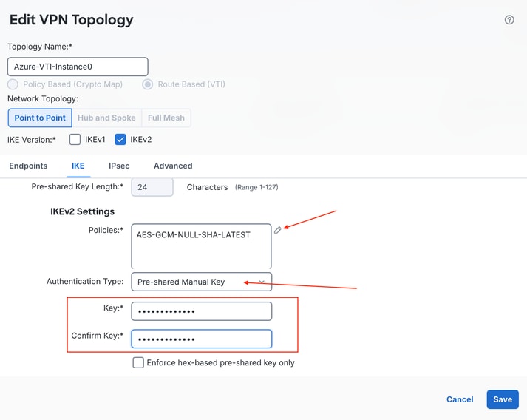Edit IKEv2 policies with pencil icon
Screen dimensions: 527x420
coord(278,230)
